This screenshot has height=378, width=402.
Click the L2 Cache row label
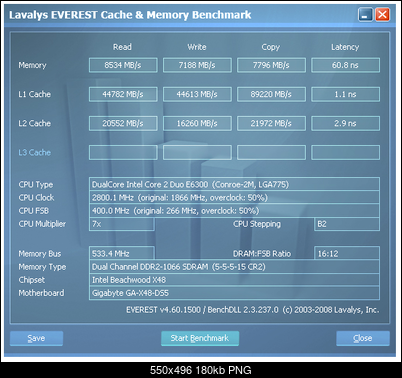tap(35, 123)
